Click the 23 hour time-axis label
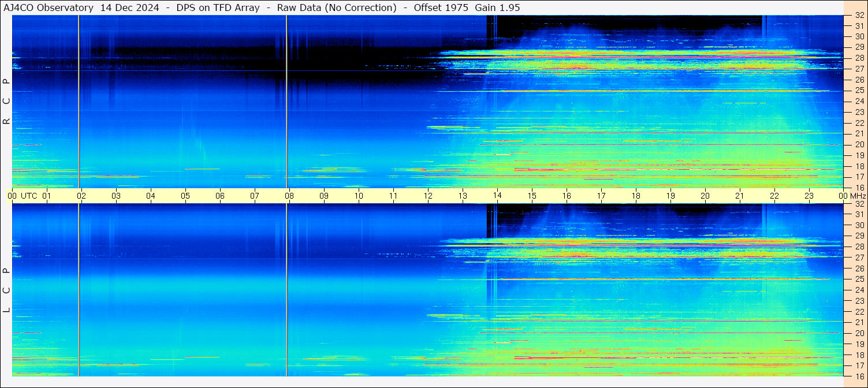Image resolution: width=868 pixels, height=388 pixels. click(x=809, y=196)
